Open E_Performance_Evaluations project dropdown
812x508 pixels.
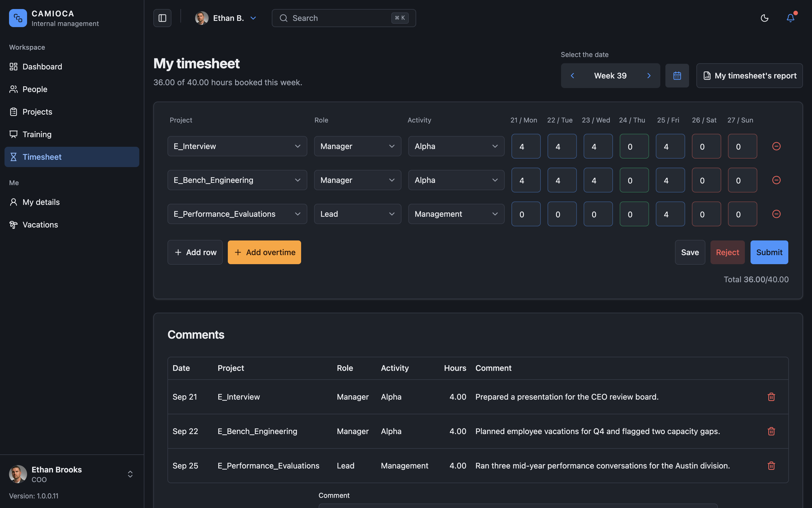pyautogui.click(x=237, y=214)
